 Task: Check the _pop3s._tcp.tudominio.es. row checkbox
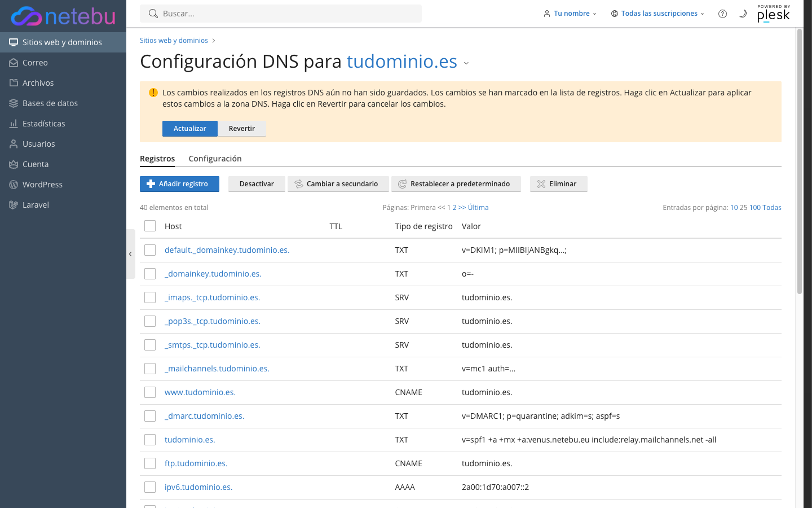(x=150, y=321)
